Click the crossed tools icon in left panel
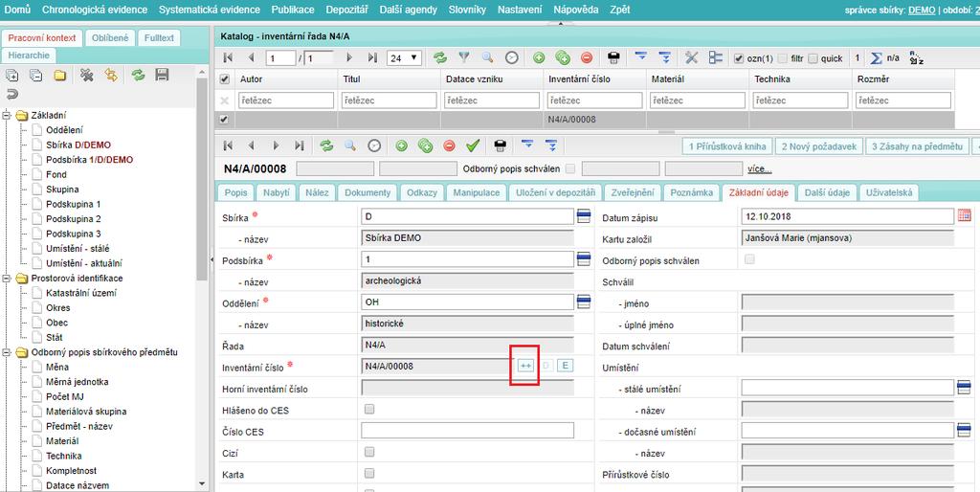This screenshot has height=492, width=980. click(87, 76)
